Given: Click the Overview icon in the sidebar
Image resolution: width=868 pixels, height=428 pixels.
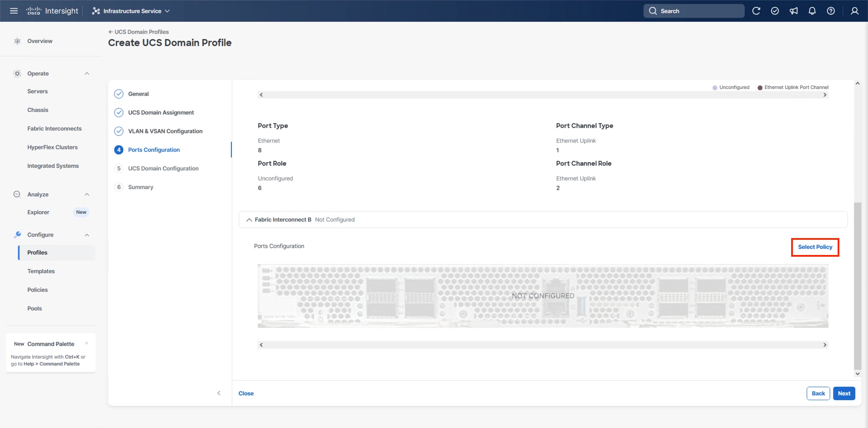Looking at the screenshot, I should point(17,41).
